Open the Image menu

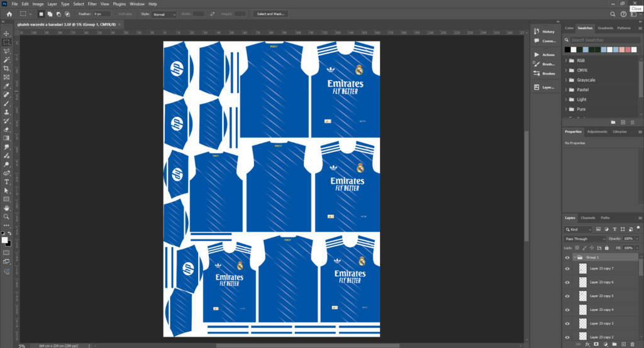[38, 4]
